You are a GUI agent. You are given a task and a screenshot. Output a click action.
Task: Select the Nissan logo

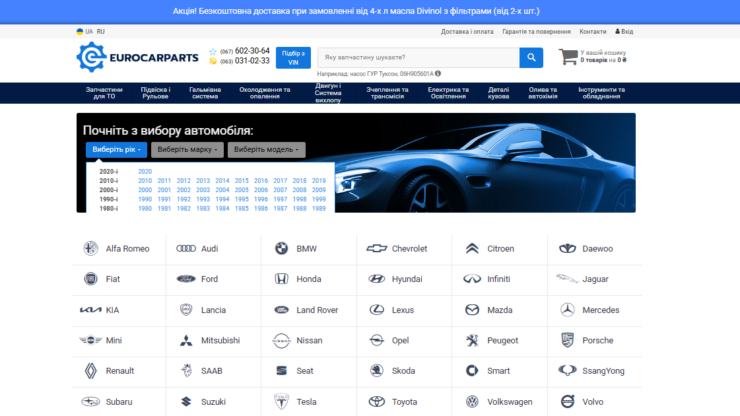[x=281, y=340]
